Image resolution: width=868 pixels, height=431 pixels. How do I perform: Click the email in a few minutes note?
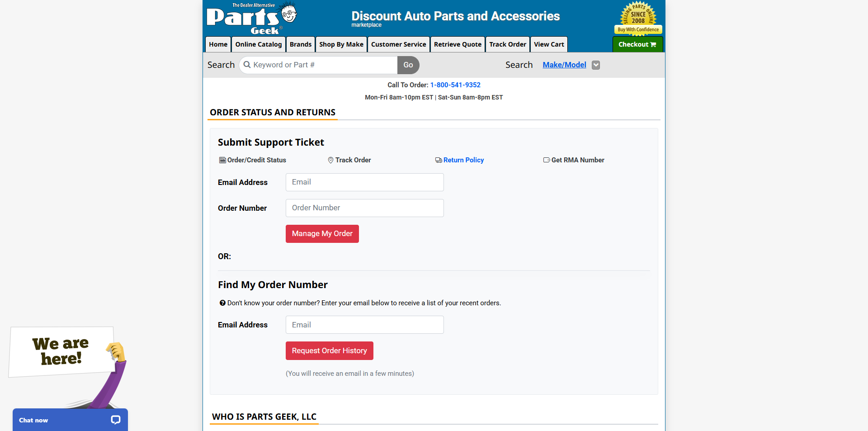pyautogui.click(x=350, y=374)
